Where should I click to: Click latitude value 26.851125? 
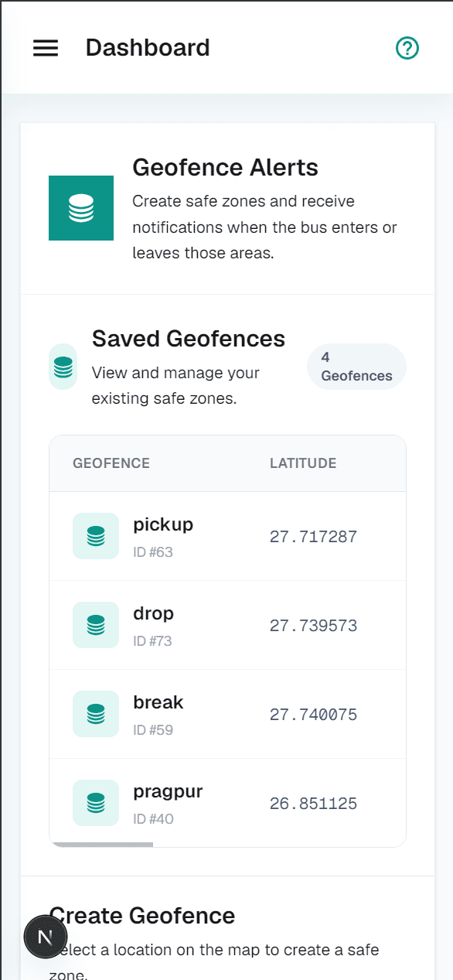pos(313,804)
